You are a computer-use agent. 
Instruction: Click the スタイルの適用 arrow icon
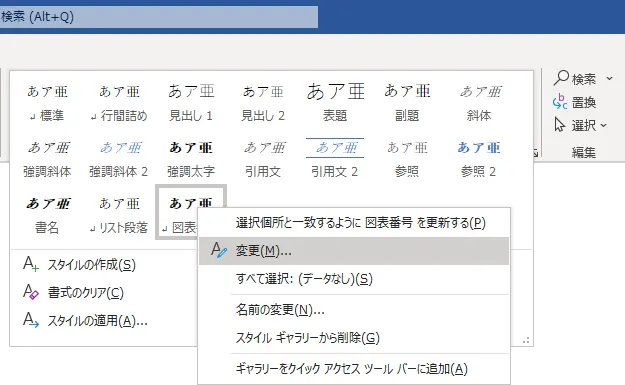31,320
